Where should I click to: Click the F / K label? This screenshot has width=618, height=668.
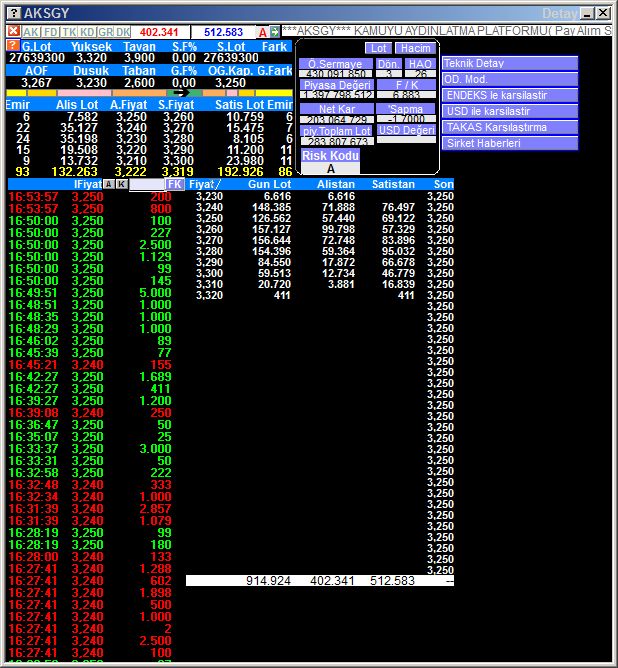(x=407, y=85)
